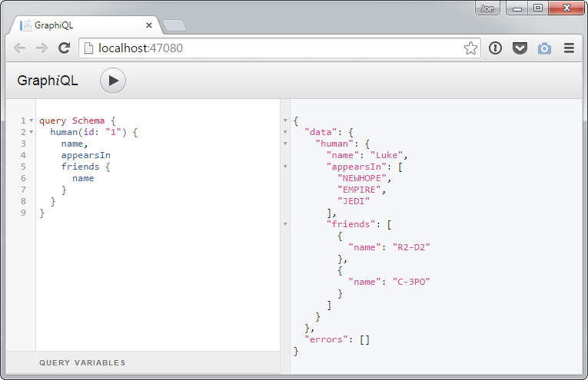
Task: Collapse the result root object fold arrow
Action: 285,121
